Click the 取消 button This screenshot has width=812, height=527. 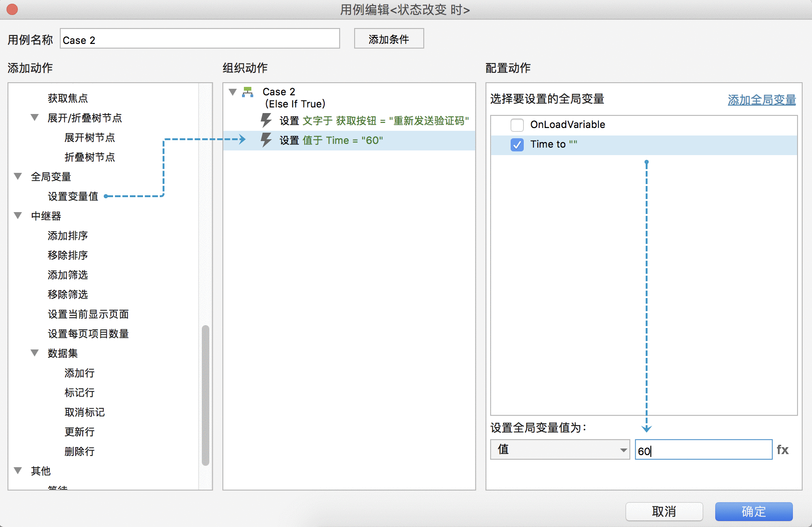pyautogui.click(x=664, y=511)
